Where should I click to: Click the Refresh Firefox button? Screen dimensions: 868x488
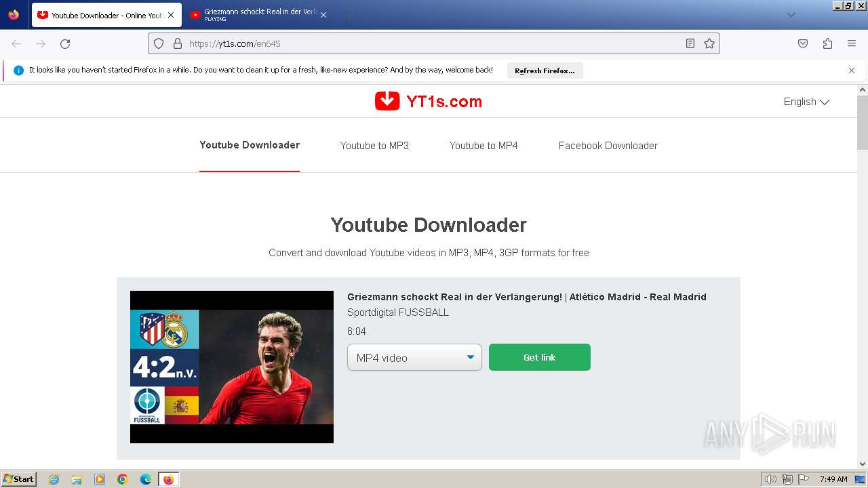pos(545,70)
